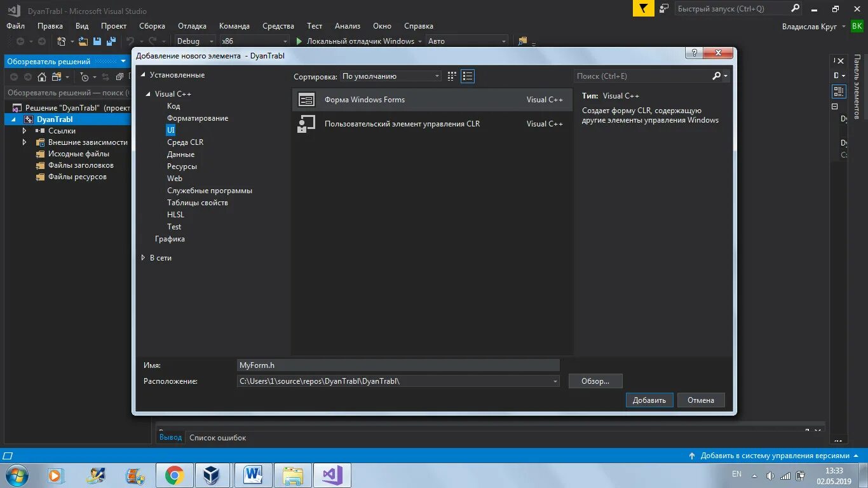Open the x86 platform dropdown
Viewport: 868px width, 488px height.
pos(254,41)
